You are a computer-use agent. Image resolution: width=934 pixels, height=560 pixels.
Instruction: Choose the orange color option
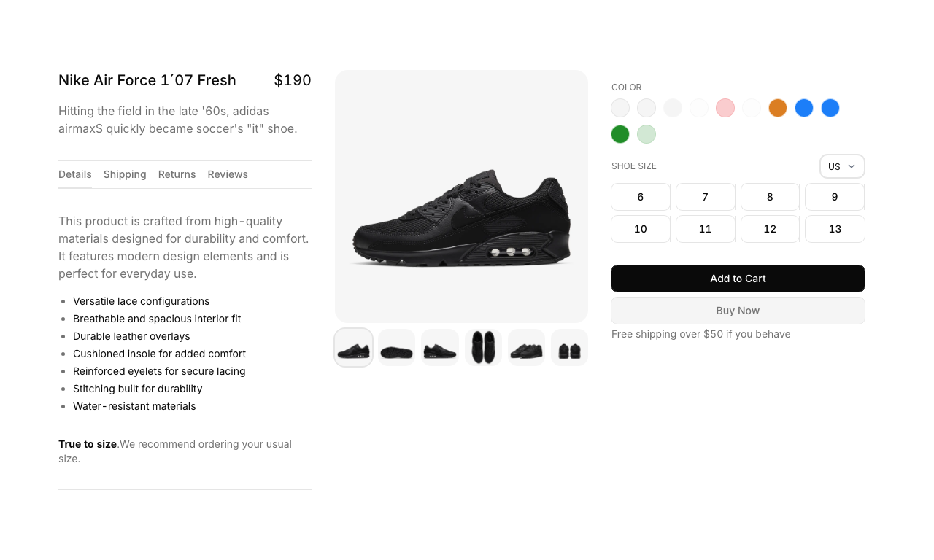coord(778,107)
